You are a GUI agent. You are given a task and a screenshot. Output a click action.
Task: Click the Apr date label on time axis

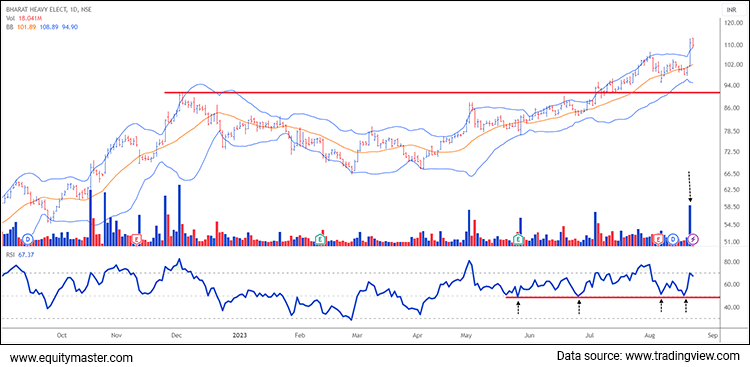419,335
